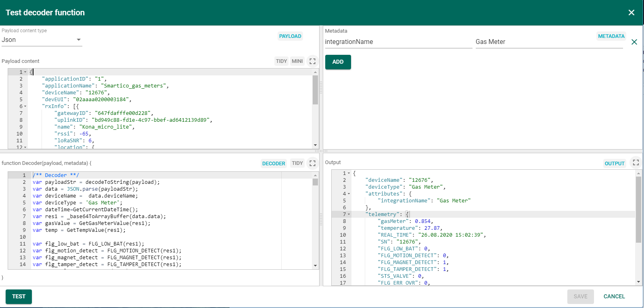Screen dimensions: 644x308
Task: Edit the integrationName metadata key field
Action: point(398,42)
